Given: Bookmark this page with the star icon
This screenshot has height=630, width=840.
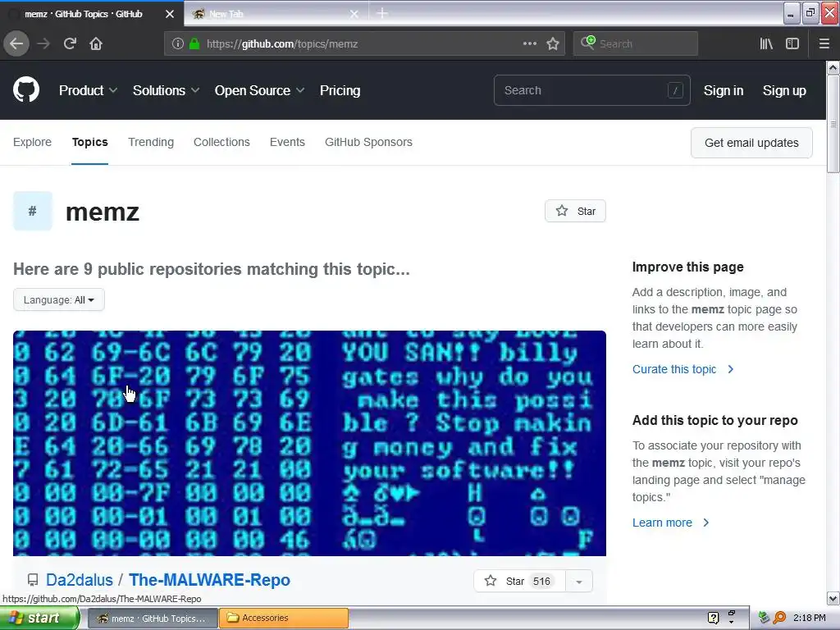Looking at the screenshot, I should pyautogui.click(x=553, y=43).
